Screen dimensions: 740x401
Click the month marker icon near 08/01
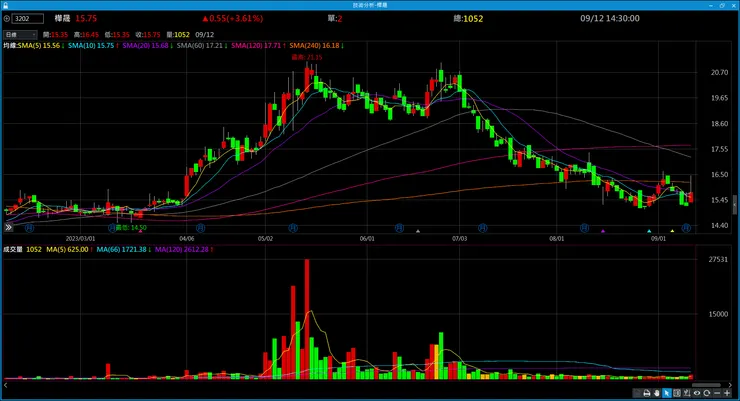coord(584,228)
